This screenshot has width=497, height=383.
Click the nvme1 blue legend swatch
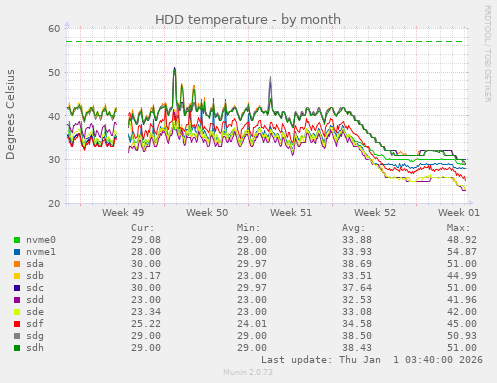pyautogui.click(x=17, y=252)
